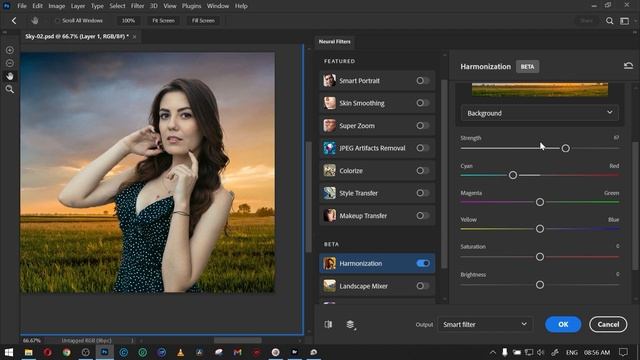Select the Hand tool in options bar
Screen dimensions: 640x360
pyautogui.click(x=35, y=20)
